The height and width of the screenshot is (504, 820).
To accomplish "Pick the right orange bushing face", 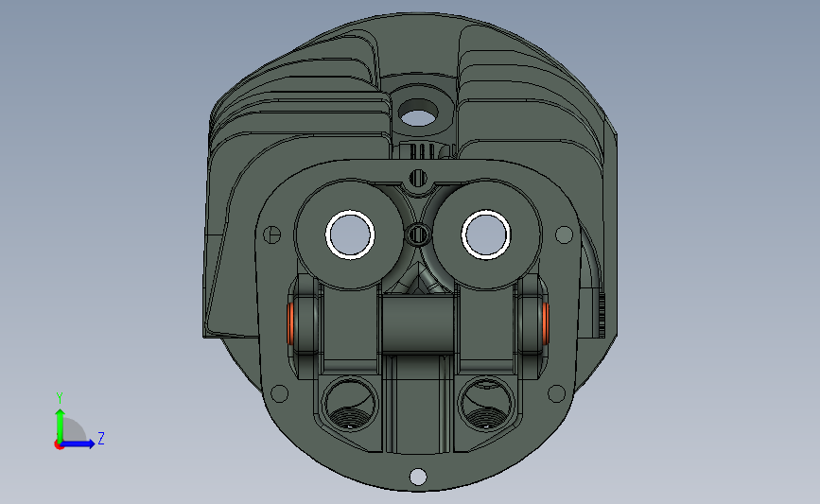I will (546, 323).
